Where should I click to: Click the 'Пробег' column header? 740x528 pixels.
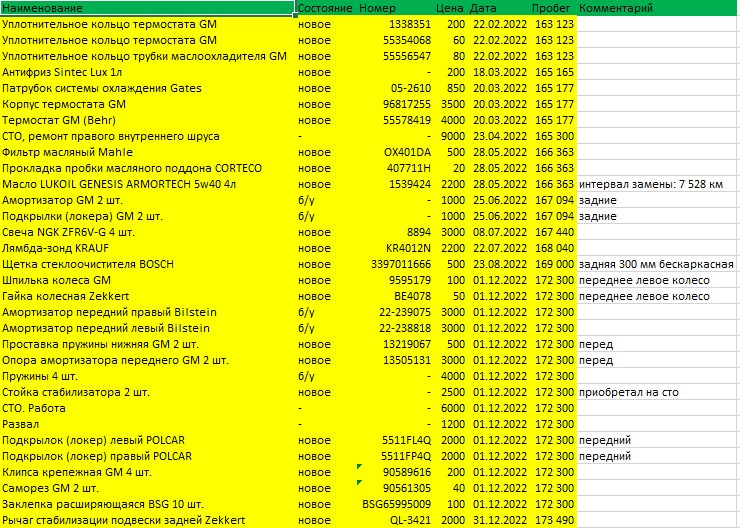(552, 8)
